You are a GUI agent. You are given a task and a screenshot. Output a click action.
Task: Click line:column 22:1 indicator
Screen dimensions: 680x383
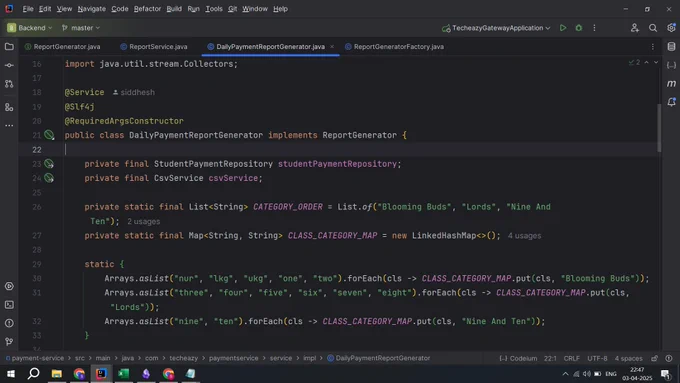(550, 358)
